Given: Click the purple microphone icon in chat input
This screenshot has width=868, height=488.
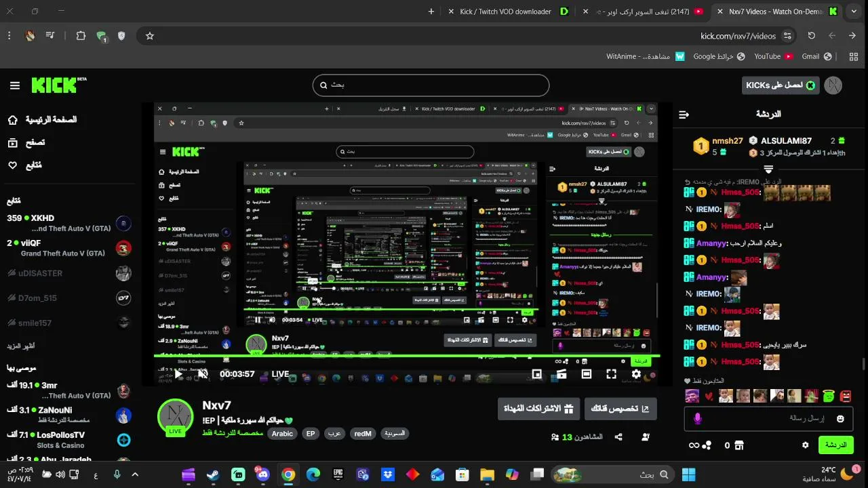Looking at the screenshot, I should [x=698, y=419].
